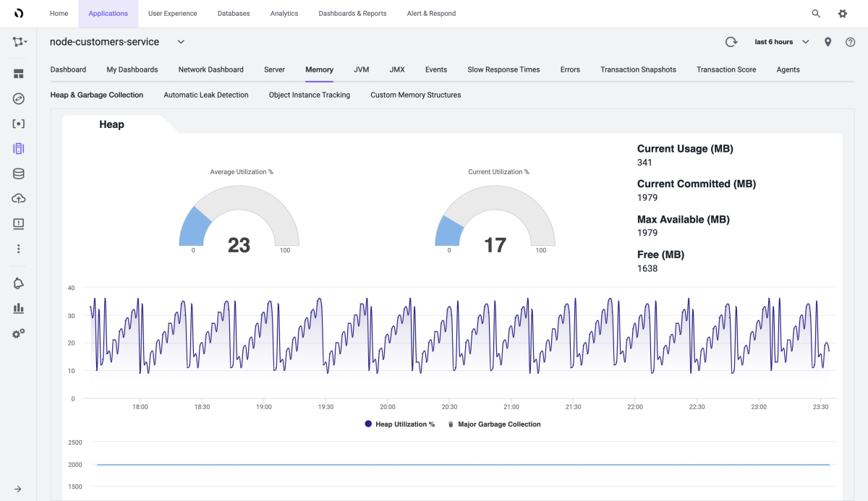Open Alert & Respond in top navigation
Image resolution: width=868 pixels, height=501 pixels.
point(432,14)
